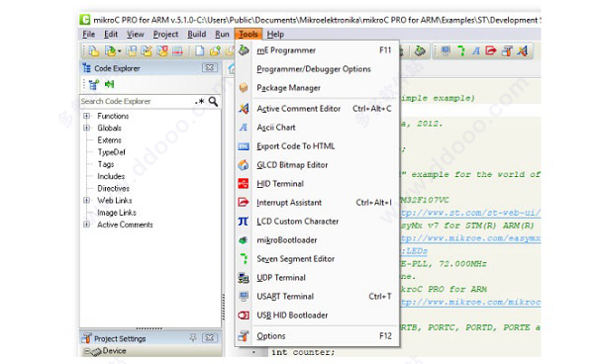The image size is (594, 364).
Task: Open GLCD Bitmap Editor from menu
Action: 317,165
